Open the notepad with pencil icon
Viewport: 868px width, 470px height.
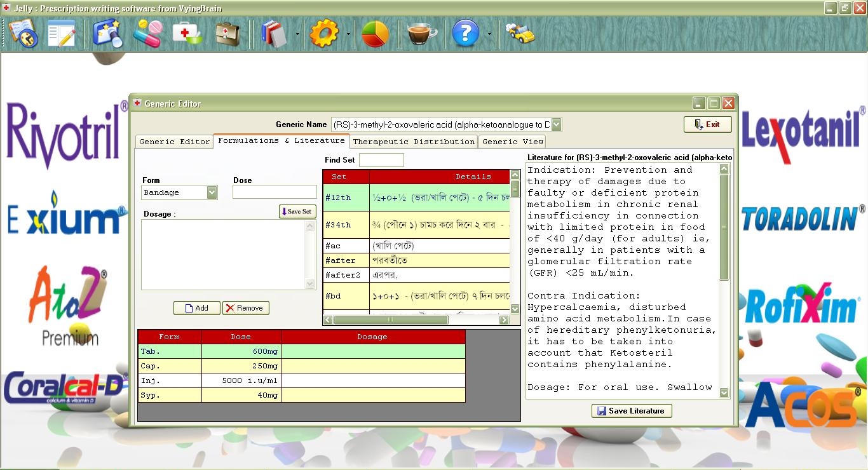(62, 33)
